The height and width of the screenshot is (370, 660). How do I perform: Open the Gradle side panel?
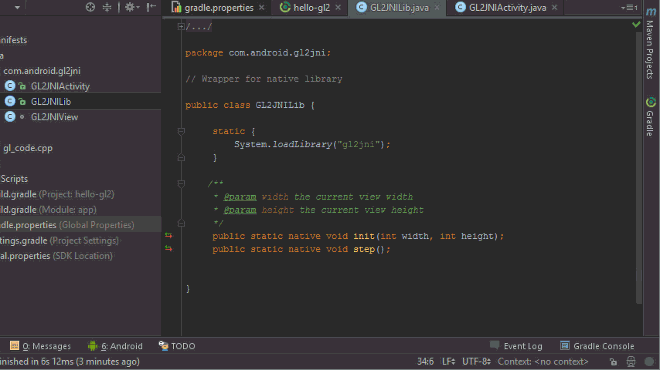[650, 117]
